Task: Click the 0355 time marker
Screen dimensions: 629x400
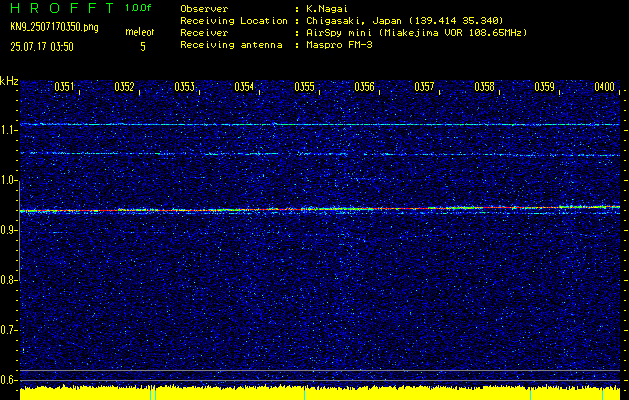Action: coord(304,87)
